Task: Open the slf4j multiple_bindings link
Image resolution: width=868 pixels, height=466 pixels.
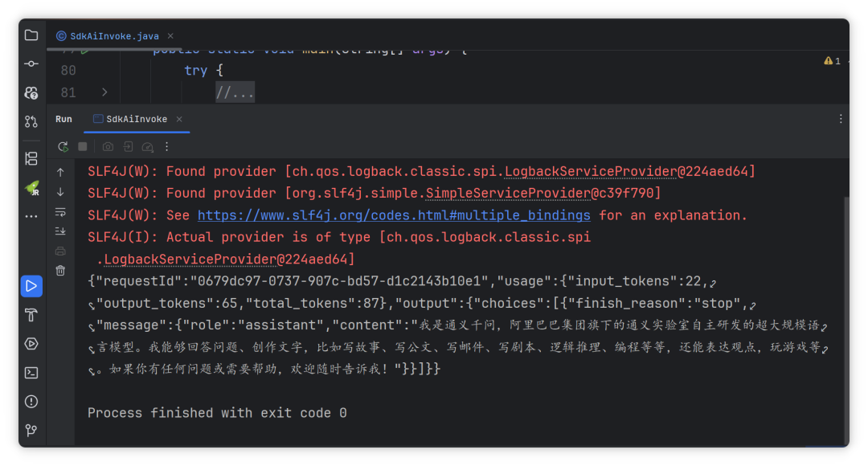Action: (394, 215)
